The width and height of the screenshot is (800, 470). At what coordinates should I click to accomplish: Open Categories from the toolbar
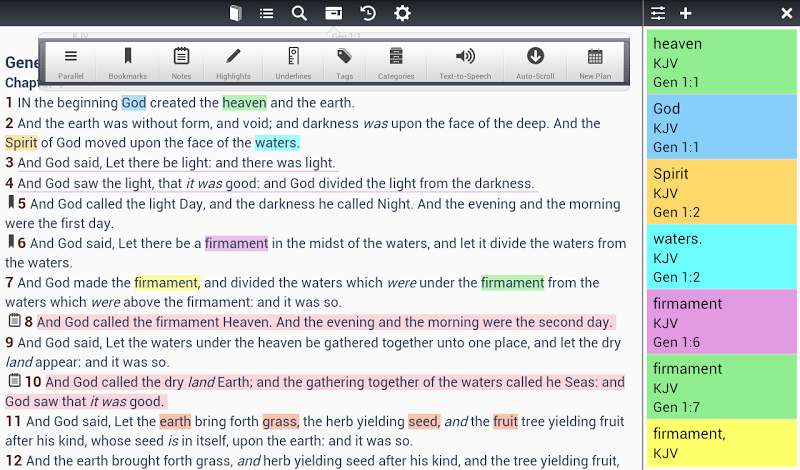(396, 62)
